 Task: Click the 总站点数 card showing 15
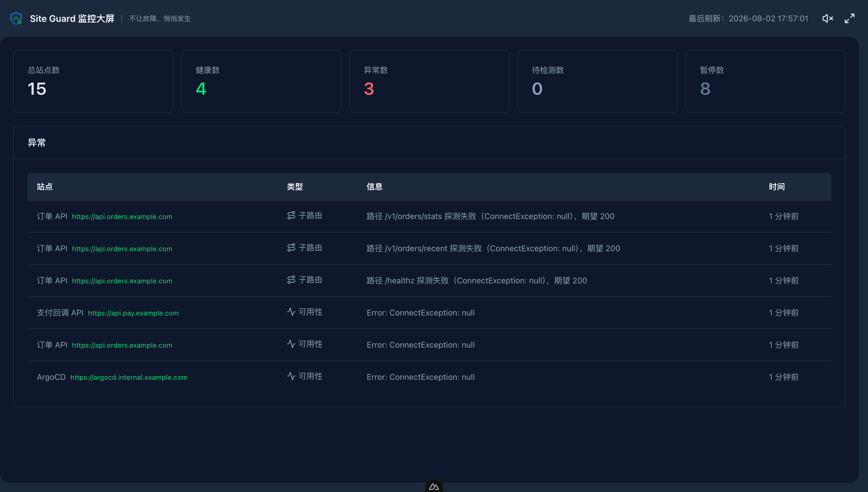coord(93,82)
